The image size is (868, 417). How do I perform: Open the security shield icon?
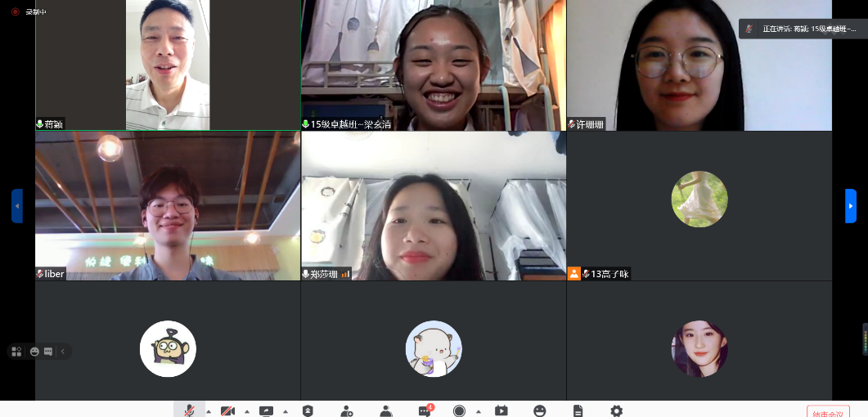pyautogui.click(x=308, y=410)
